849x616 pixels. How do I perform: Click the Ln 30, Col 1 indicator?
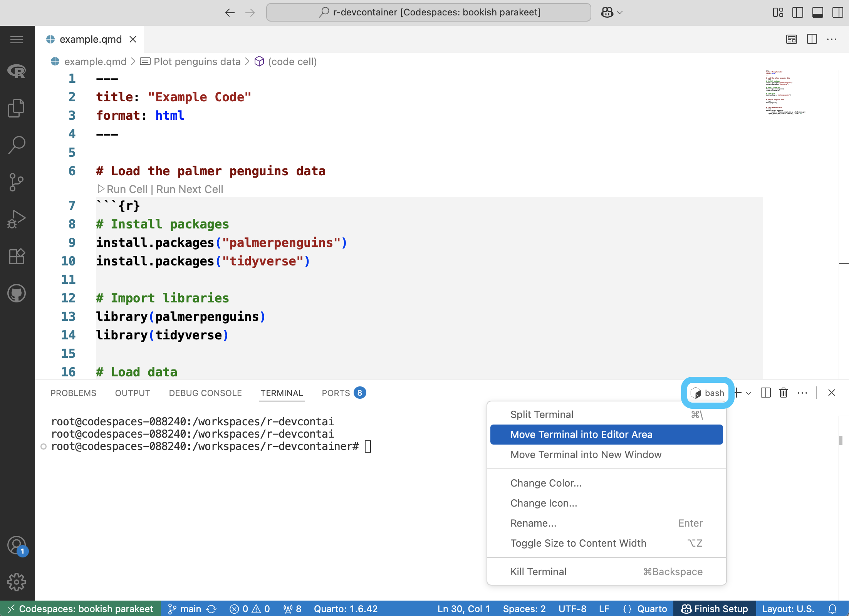pyautogui.click(x=463, y=609)
